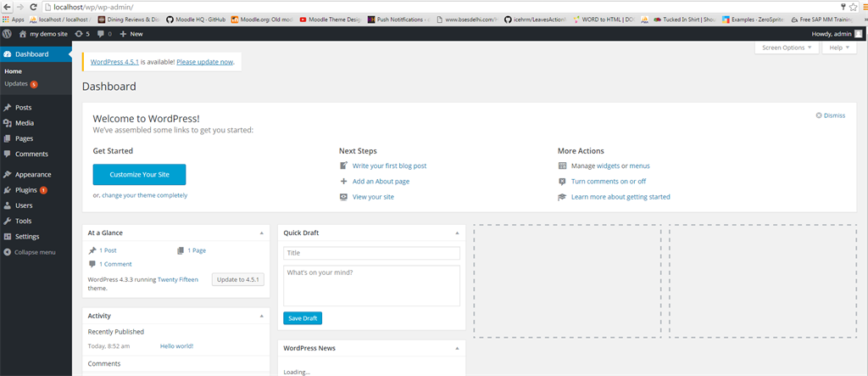
Task: Open Users in the sidebar
Action: pyautogui.click(x=36, y=205)
